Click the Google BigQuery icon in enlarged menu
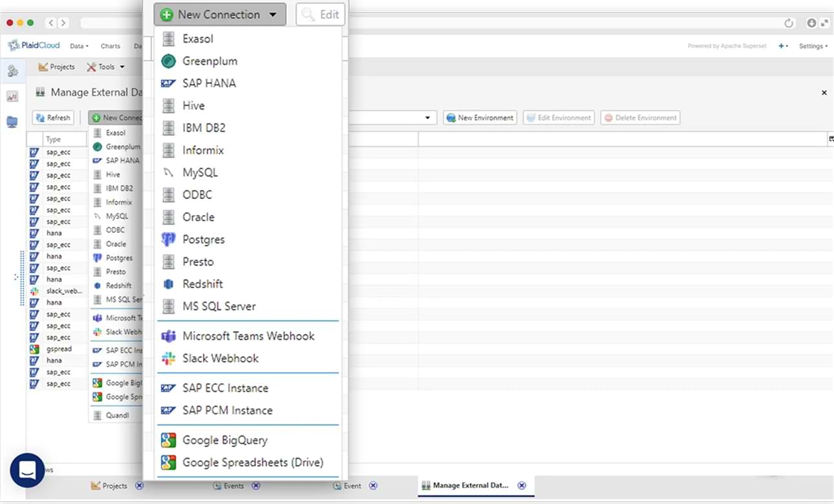The width and height of the screenshot is (834, 504). pyautogui.click(x=168, y=441)
